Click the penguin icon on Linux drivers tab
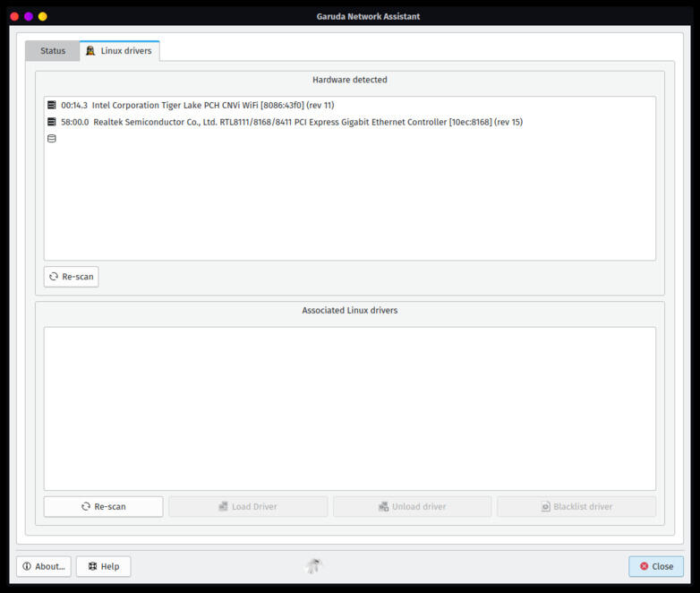Screen dimensions: 700x593 pos(90,51)
